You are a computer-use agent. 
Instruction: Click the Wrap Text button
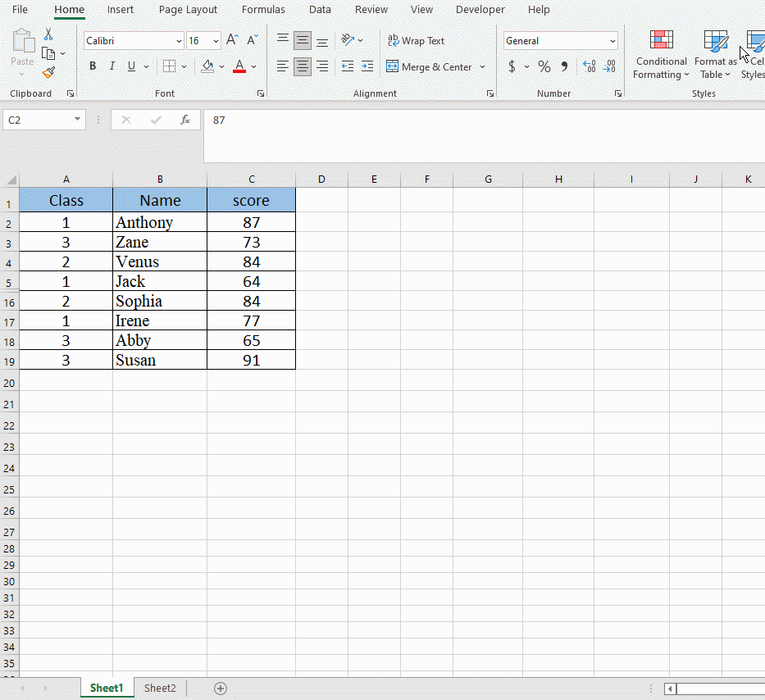click(416, 40)
